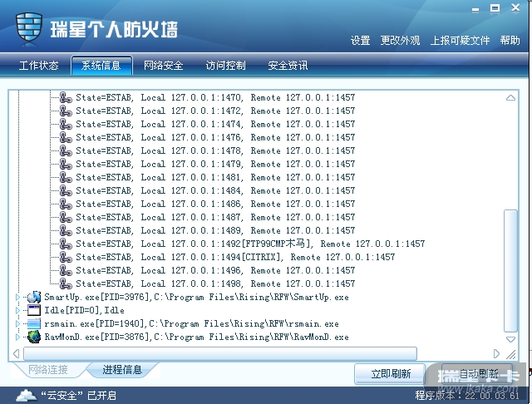Open the 工作状态 tab
This screenshot has height=404, width=532.
39,65
